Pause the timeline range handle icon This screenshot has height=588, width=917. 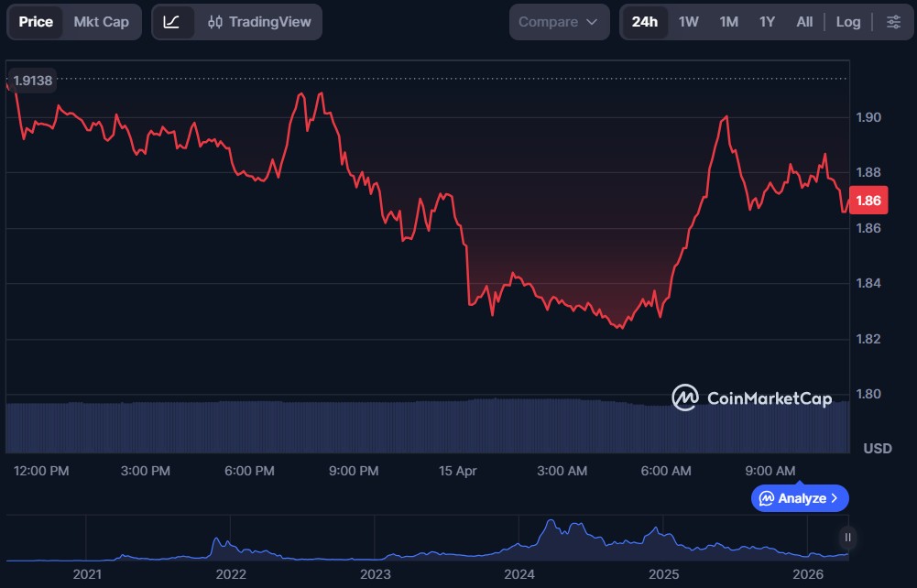pyautogui.click(x=848, y=538)
